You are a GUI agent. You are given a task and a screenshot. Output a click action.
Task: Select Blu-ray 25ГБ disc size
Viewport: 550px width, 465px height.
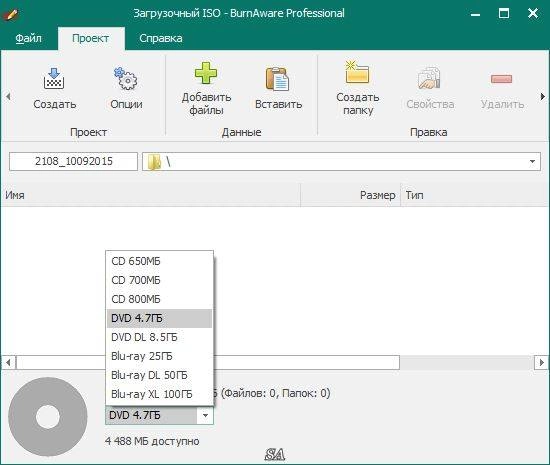click(159, 356)
